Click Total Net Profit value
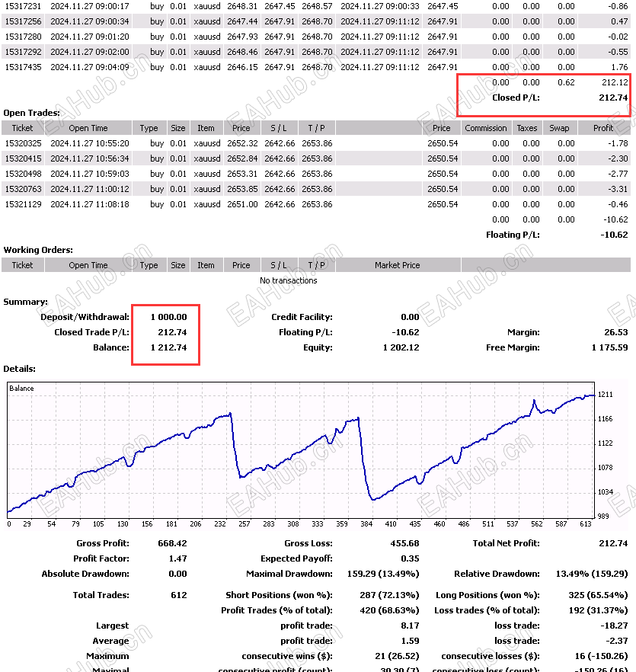The image size is (636, 672). pyautogui.click(x=613, y=543)
